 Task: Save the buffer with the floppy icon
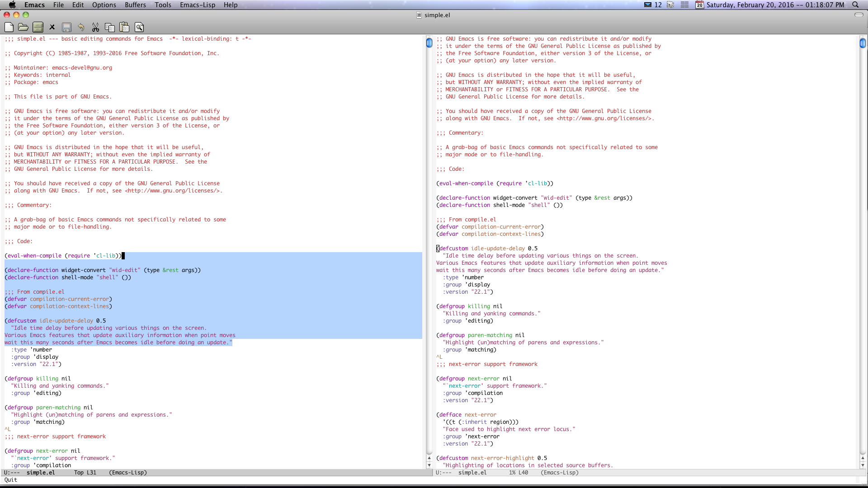tap(66, 28)
